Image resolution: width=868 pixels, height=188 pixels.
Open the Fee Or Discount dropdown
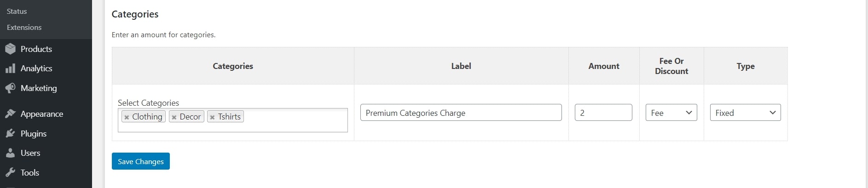click(x=671, y=113)
